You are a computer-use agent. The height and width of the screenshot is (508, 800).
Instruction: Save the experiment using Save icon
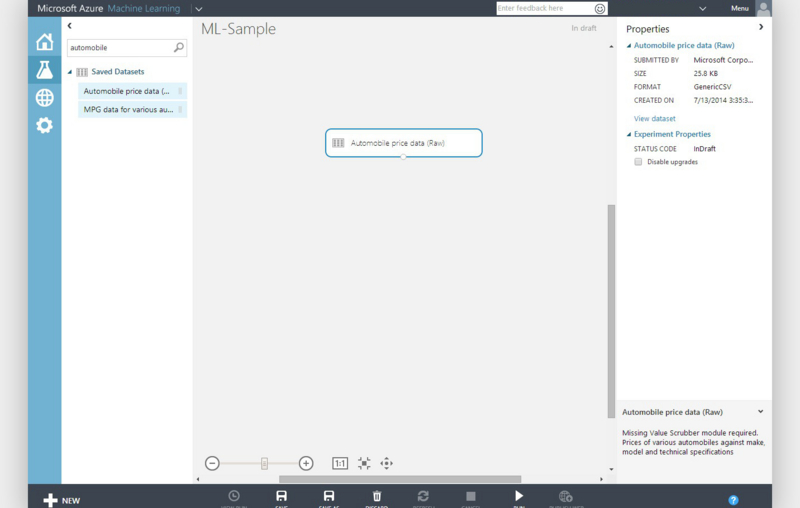tap(281, 496)
